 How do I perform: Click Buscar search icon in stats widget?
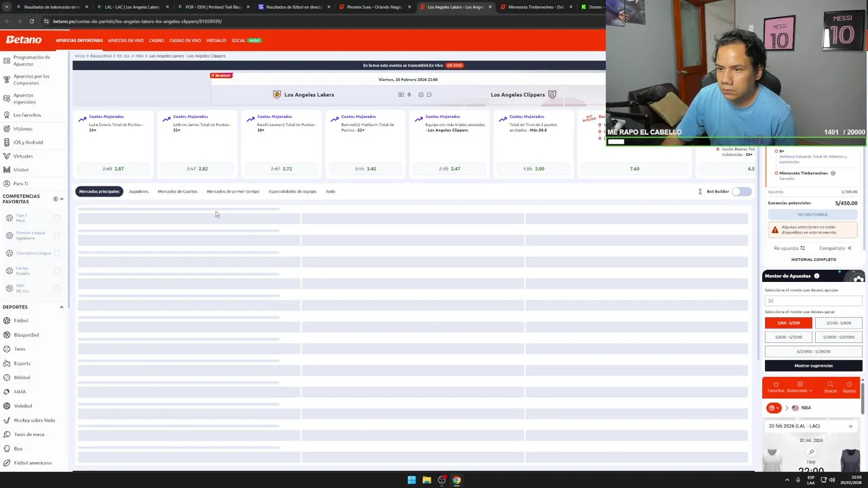coord(830,387)
